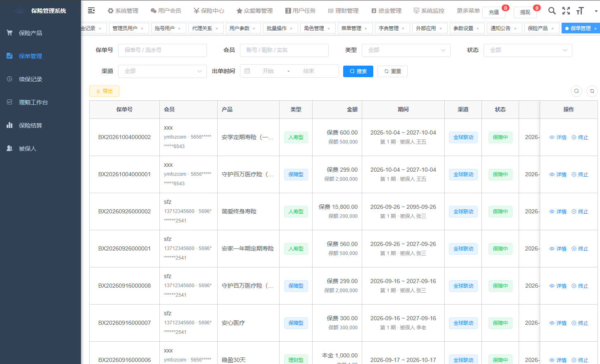The height and width of the screenshot is (364, 600).
Task: Focus the 保单号 input field
Action: (162, 50)
